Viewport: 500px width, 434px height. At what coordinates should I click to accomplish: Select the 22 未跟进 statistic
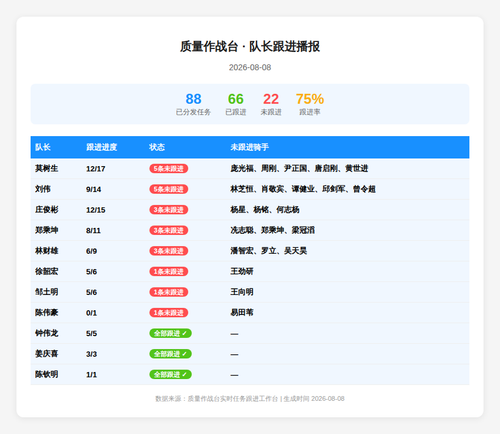[271, 104]
